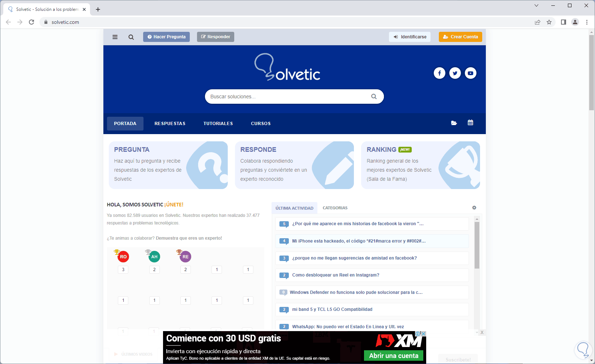Open Solvetic YouTube channel icon
This screenshot has width=595, height=364.
coord(471,73)
